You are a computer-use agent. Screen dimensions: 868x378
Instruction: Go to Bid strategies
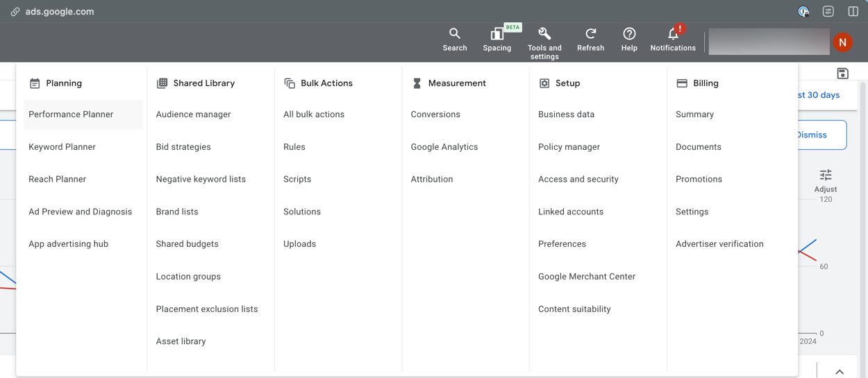[183, 147]
